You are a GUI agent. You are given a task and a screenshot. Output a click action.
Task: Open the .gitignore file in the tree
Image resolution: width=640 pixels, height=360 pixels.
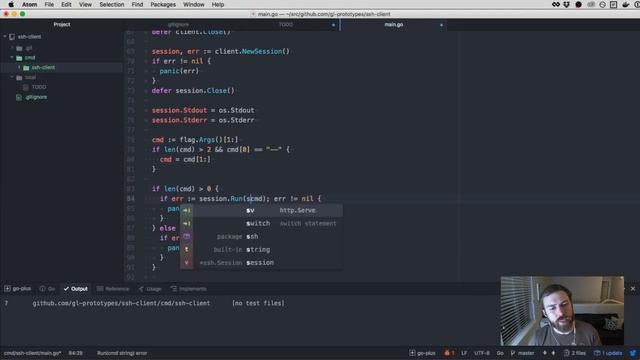point(36,97)
